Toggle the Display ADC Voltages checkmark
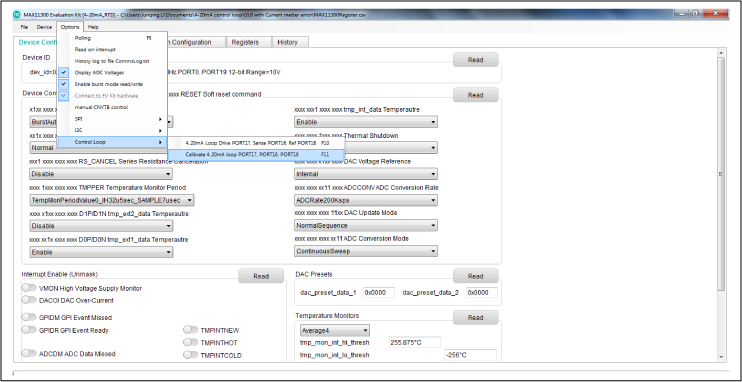The width and height of the screenshot is (742, 382). point(64,72)
